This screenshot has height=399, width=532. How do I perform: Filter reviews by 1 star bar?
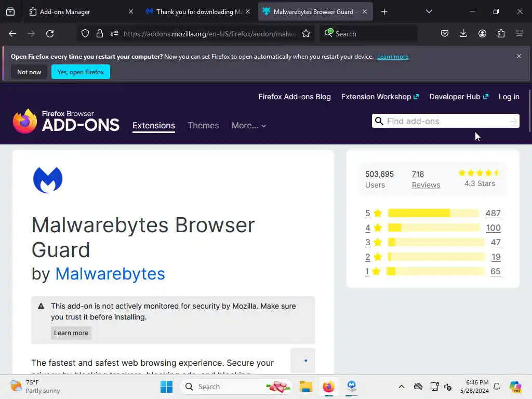[436, 271]
